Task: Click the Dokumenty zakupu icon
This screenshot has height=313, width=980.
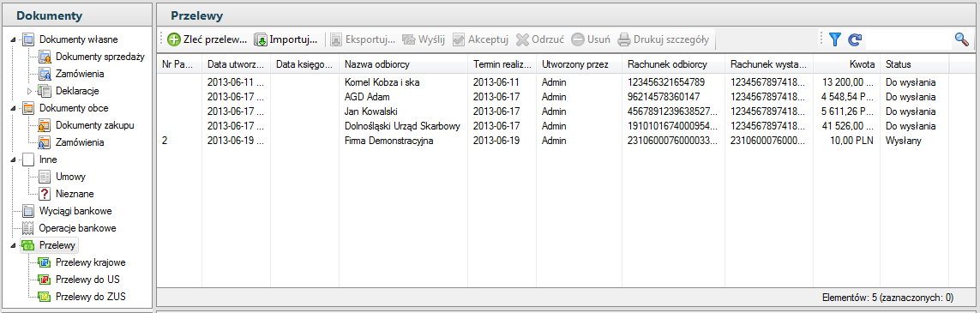Action: [x=45, y=125]
